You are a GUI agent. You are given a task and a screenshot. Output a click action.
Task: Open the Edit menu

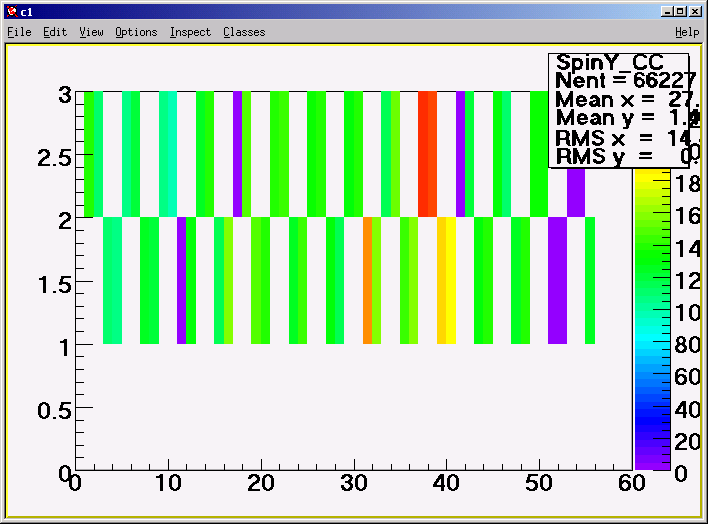pos(55,32)
